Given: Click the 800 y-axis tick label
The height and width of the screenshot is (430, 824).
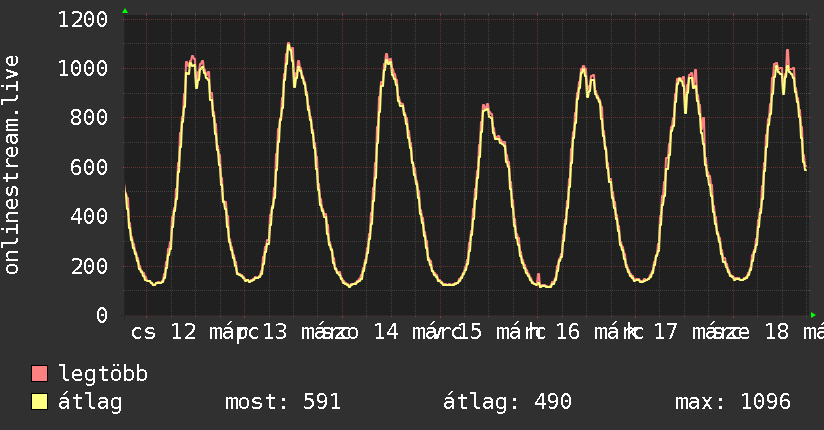Looking at the screenshot, I should 88,118.
